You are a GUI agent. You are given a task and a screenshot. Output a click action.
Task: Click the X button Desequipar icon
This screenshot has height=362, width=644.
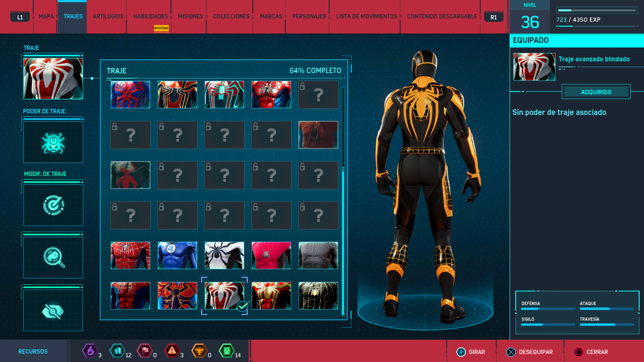pos(511,352)
